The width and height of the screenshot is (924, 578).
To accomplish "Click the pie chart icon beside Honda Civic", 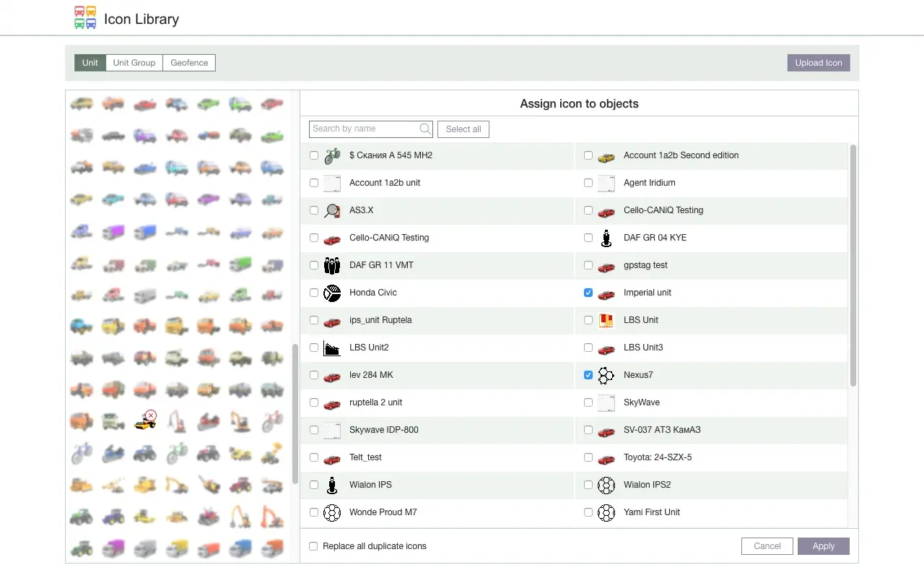I will (332, 293).
